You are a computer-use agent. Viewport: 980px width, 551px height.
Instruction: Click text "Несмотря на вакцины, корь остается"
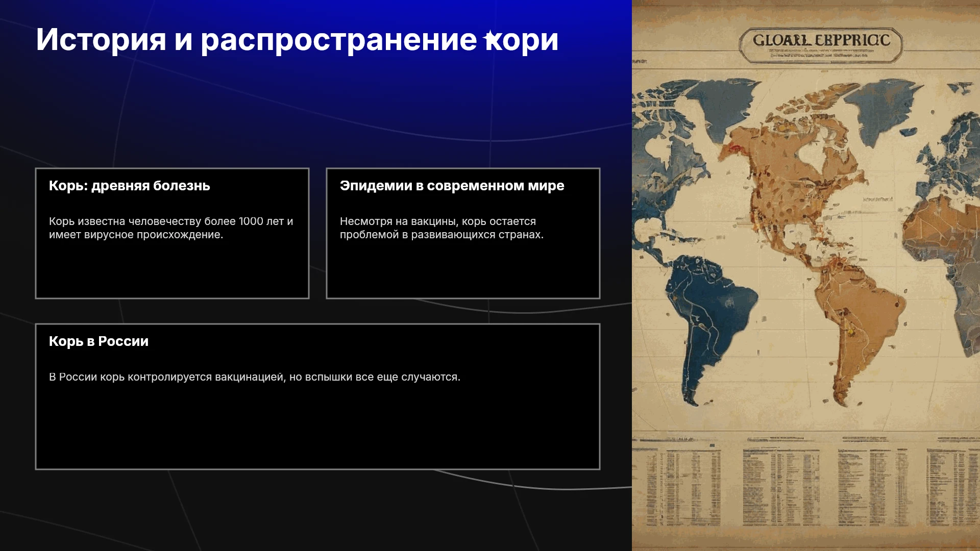pos(438,221)
